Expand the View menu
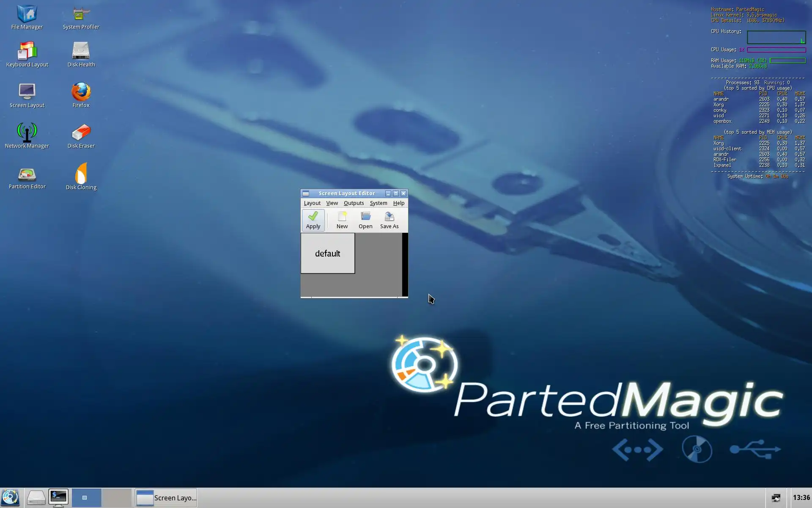The height and width of the screenshot is (508, 812). coord(332,203)
